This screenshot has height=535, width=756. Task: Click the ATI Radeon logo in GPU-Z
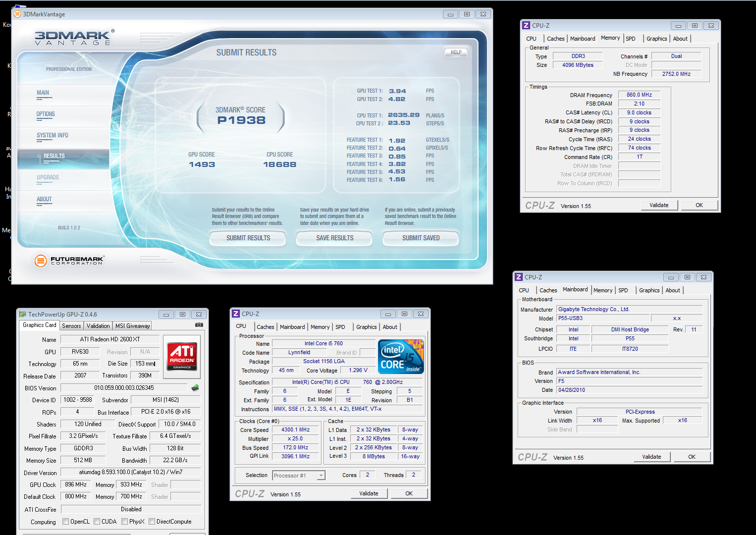(182, 356)
